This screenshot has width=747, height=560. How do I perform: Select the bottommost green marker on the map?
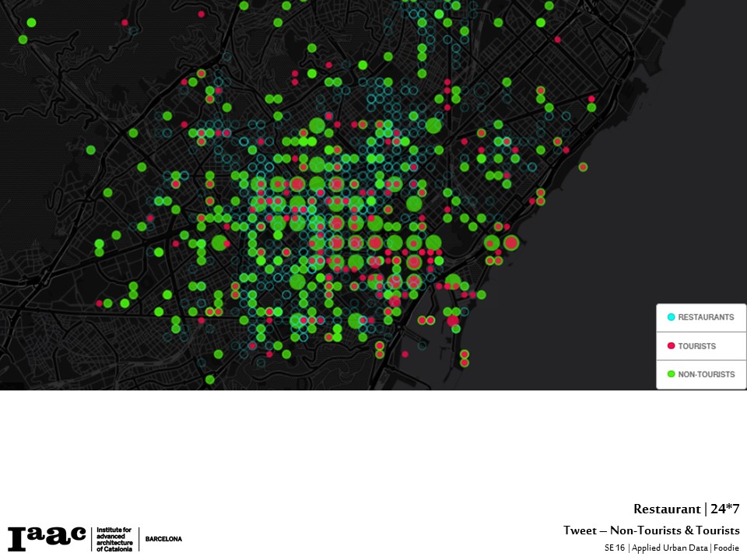click(210, 380)
